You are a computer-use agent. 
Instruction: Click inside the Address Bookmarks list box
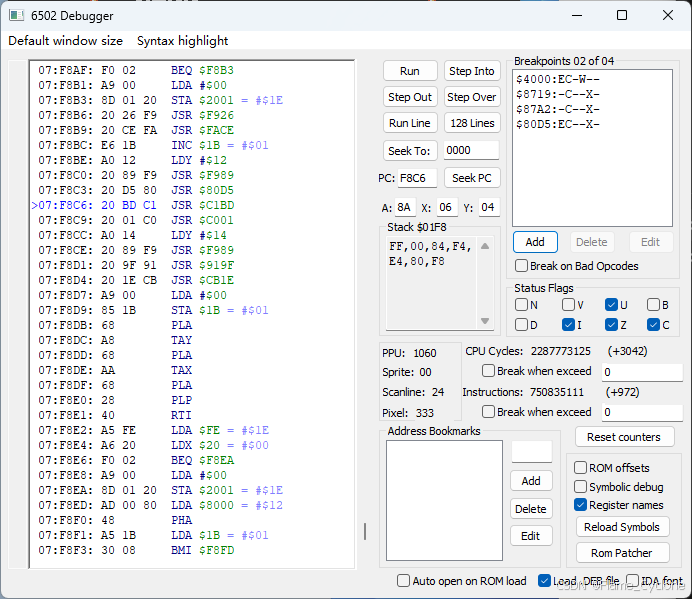(x=444, y=500)
